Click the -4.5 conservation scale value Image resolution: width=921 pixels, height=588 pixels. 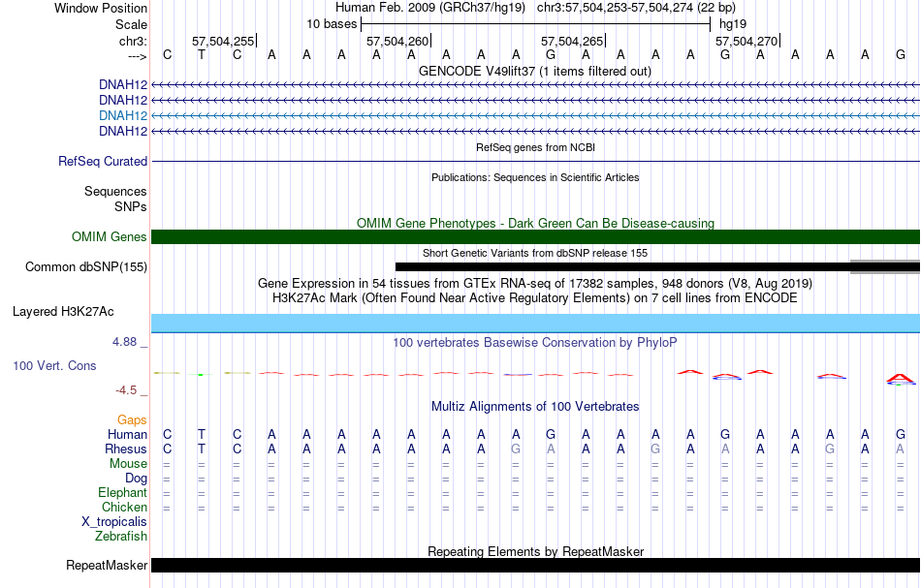pos(126,389)
